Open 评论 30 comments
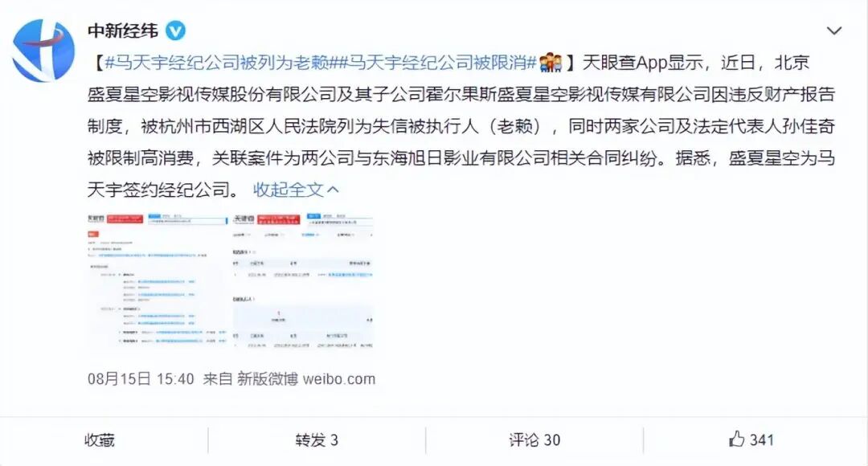This screenshot has height=466, width=868. click(x=534, y=440)
